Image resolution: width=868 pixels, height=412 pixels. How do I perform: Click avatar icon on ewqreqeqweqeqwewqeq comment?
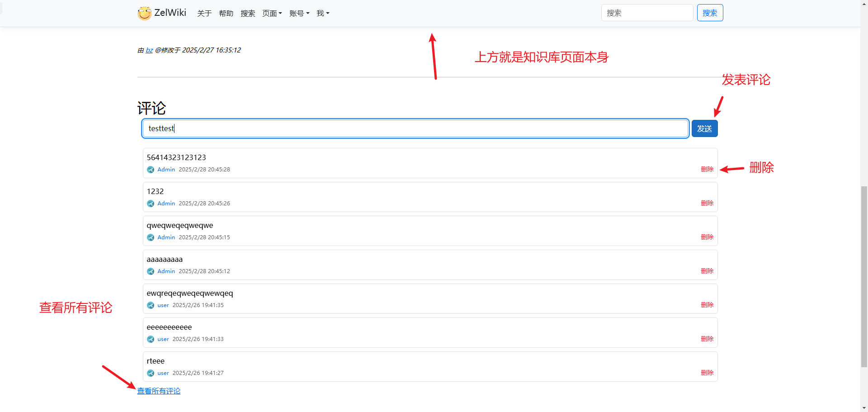pos(151,305)
